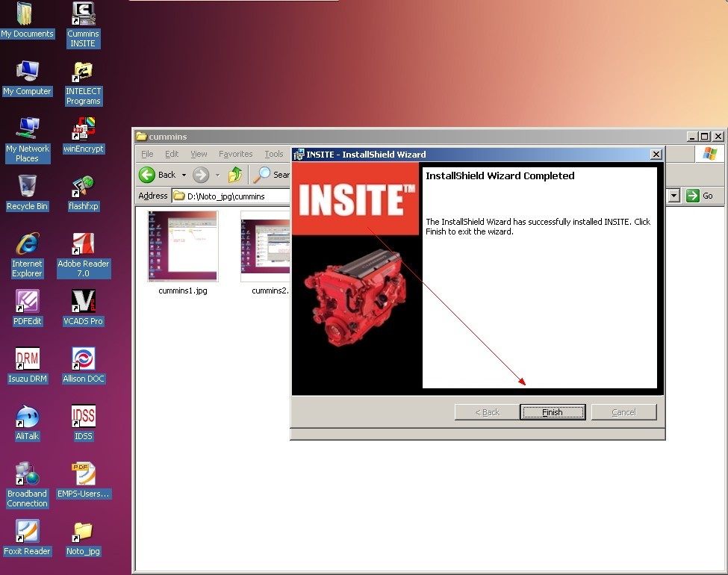The width and height of the screenshot is (728, 575).
Task: Select the cummins1.jpg thumbnail
Action: coord(183,246)
